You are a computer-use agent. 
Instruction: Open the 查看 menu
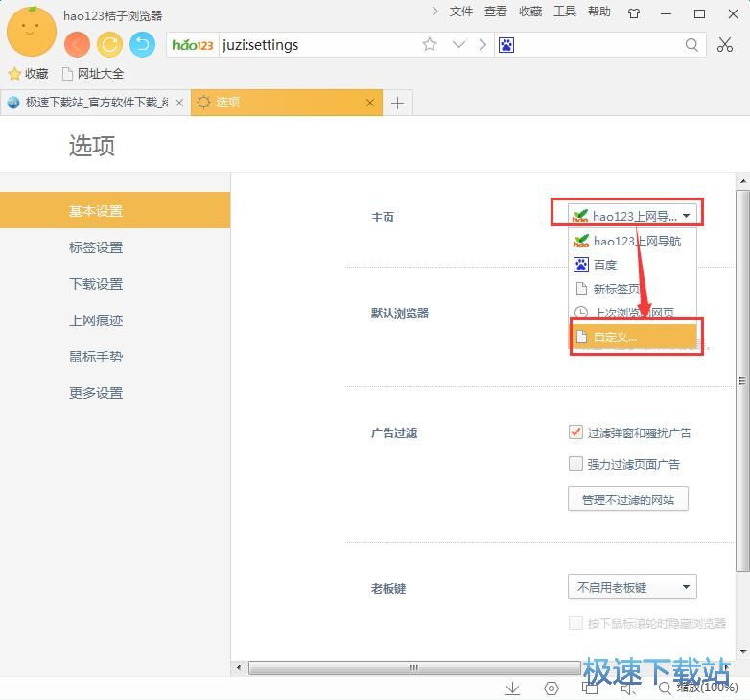point(496,12)
